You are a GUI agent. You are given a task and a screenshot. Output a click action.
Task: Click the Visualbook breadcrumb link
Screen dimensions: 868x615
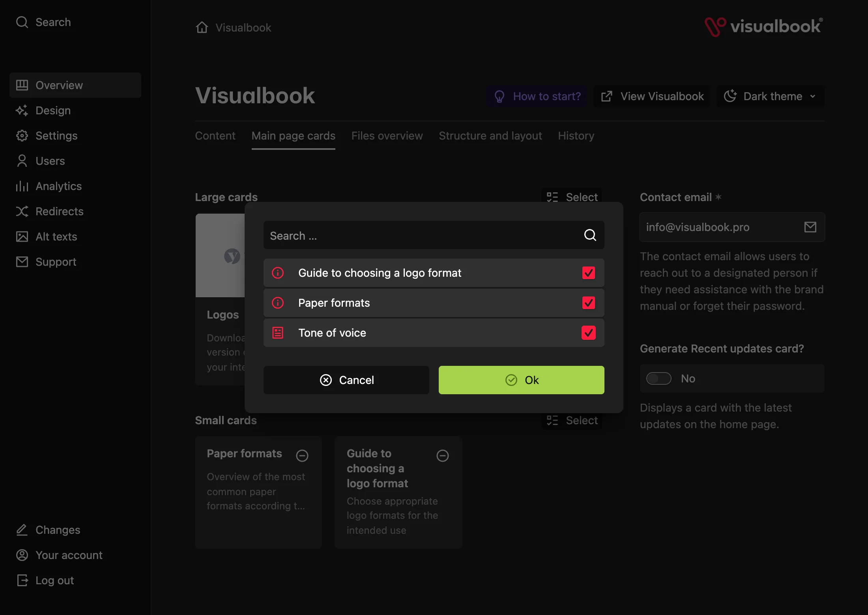pos(243,28)
